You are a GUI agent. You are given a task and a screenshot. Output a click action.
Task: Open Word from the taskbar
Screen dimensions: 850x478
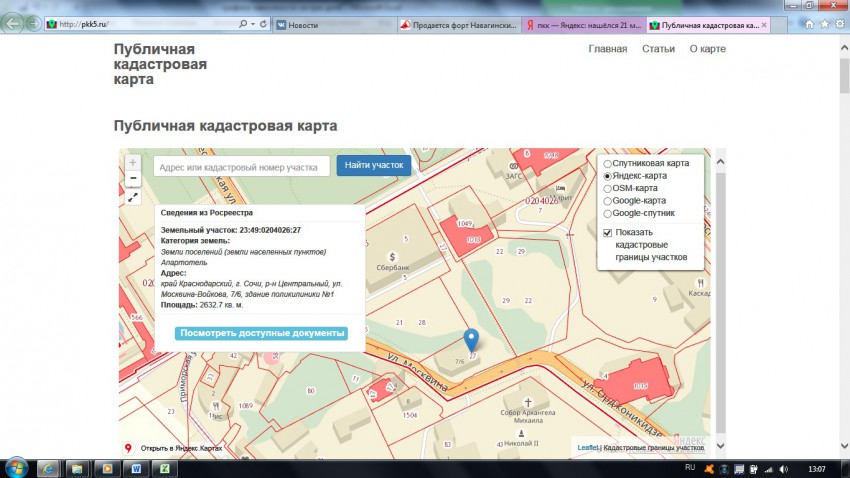136,467
